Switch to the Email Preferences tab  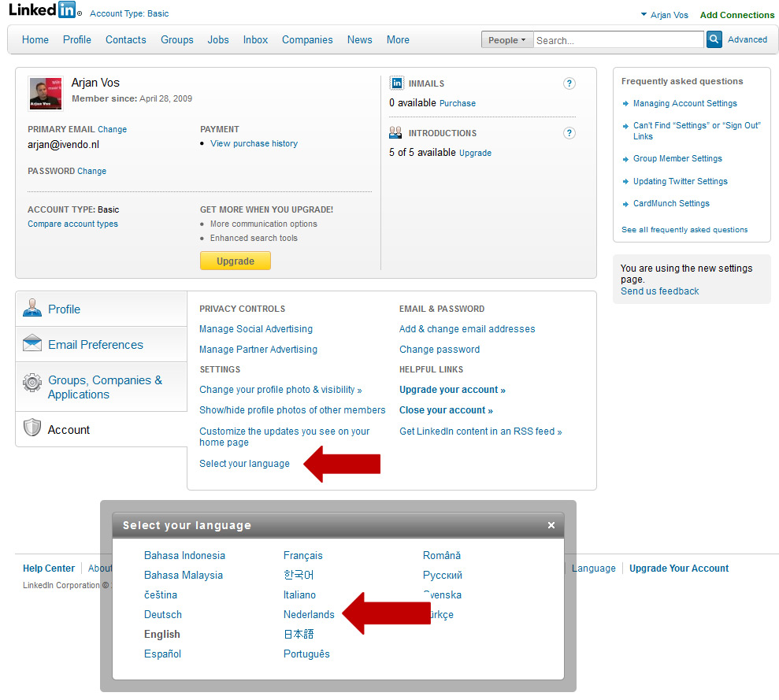(x=102, y=344)
